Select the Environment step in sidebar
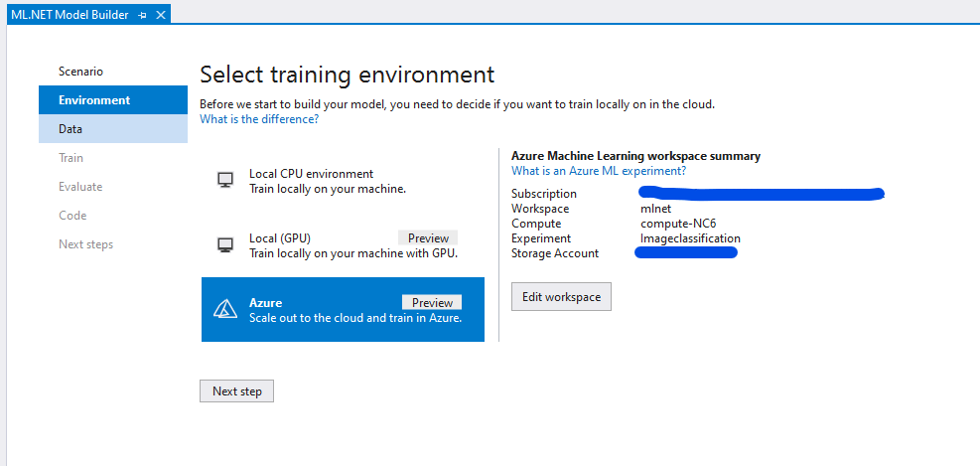The width and height of the screenshot is (980, 466). [94, 100]
